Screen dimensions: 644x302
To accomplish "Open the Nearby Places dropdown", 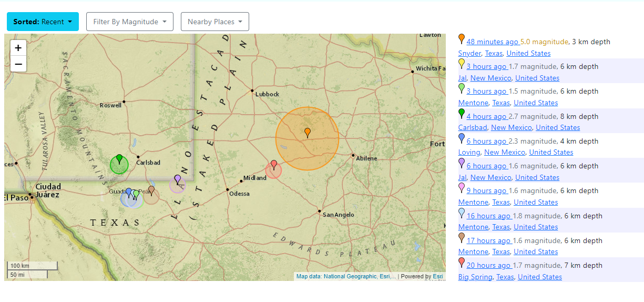I will click(x=214, y=22).
